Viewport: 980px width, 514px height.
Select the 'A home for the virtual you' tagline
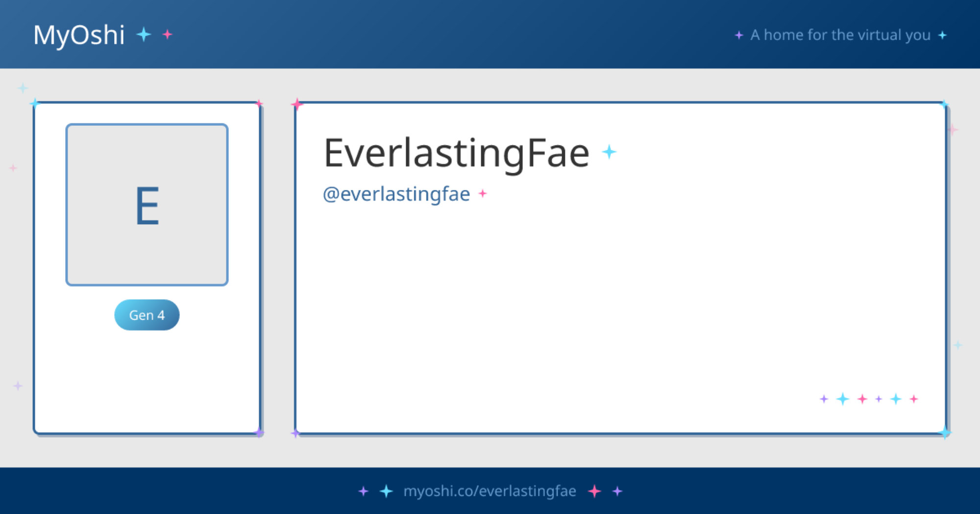coord(840,35)
